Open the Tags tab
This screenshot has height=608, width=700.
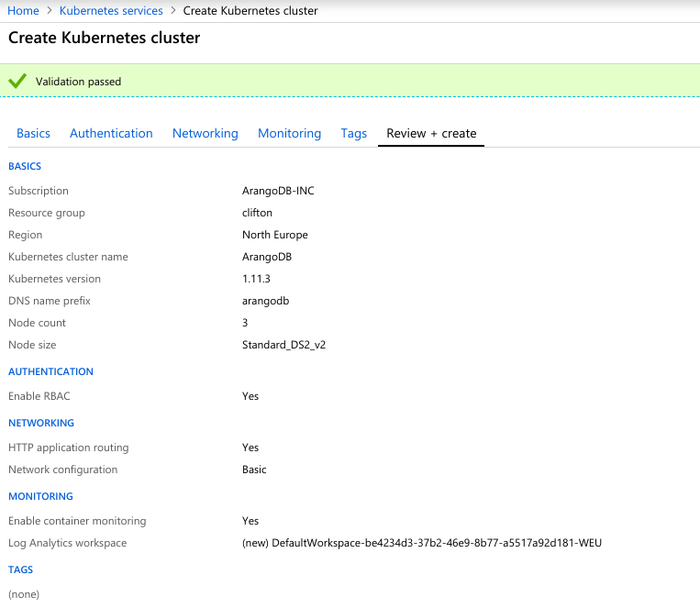353,133
